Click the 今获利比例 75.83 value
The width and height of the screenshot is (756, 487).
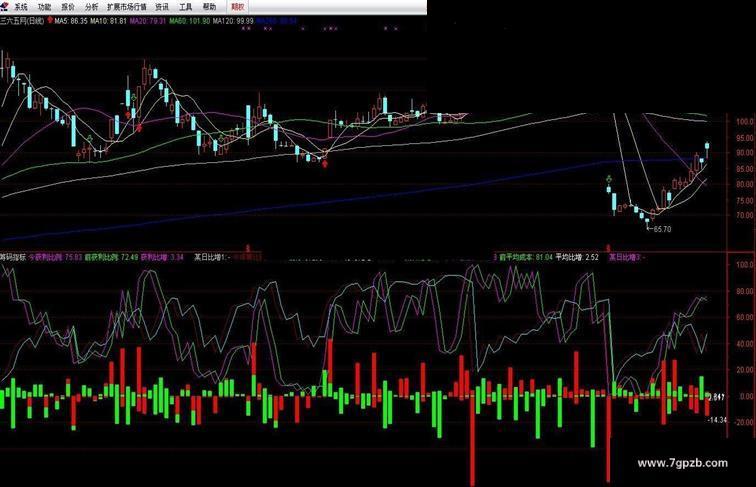tap(55, 257)
